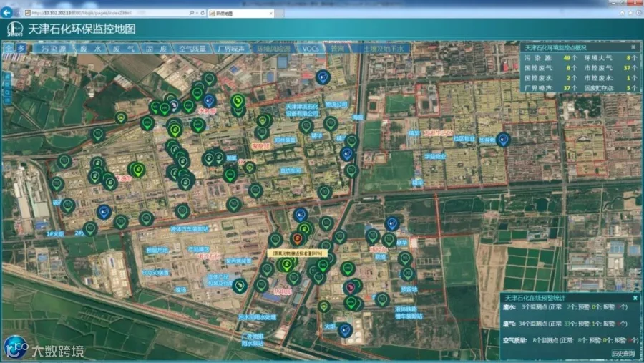Toggle the 全 (select all) layer button

coord(9,48)
